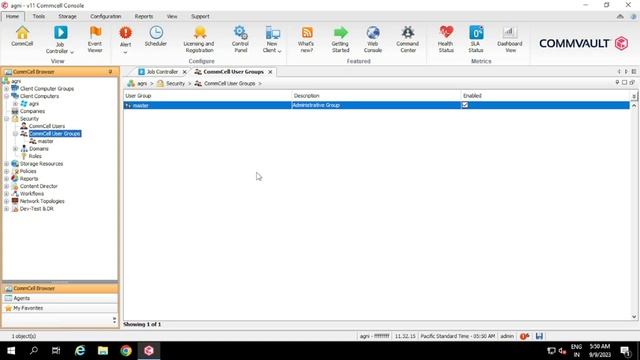Select CommCell Users tree item
Viewport: 640px width, 360px height.
[42, 126]
